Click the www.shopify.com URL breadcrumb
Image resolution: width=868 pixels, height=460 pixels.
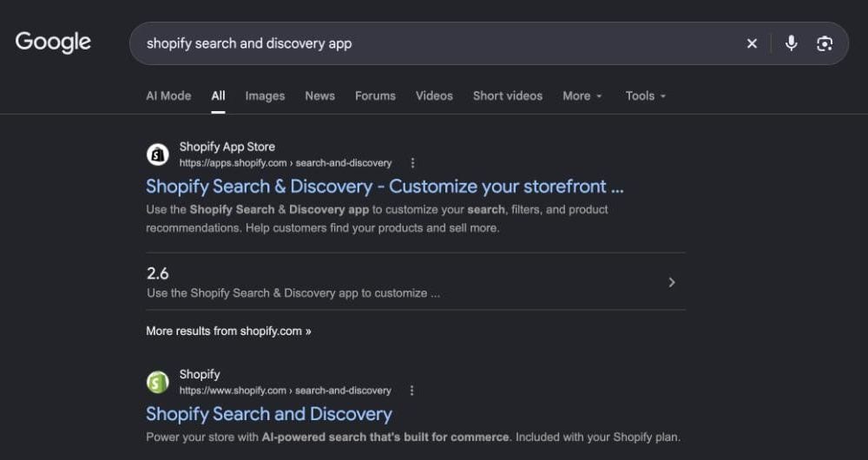click(x=285, y=391)
